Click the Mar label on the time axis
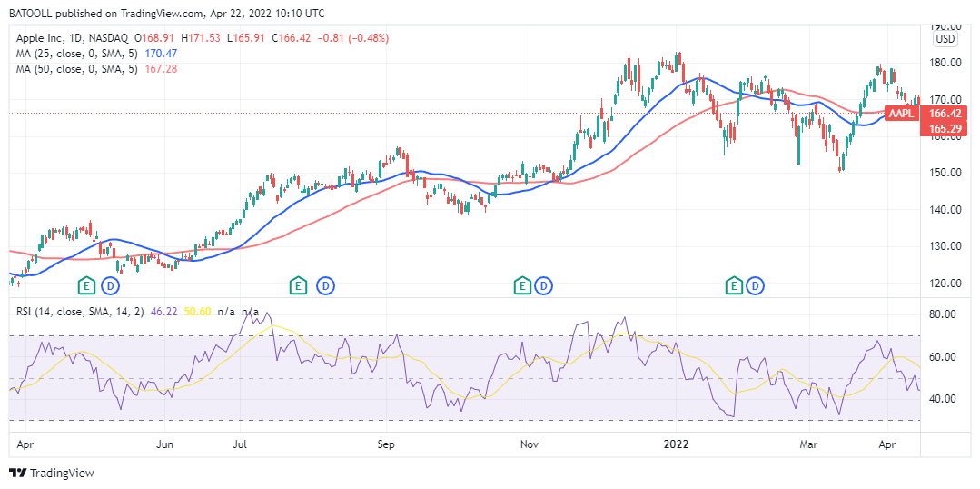 point(809,445)
